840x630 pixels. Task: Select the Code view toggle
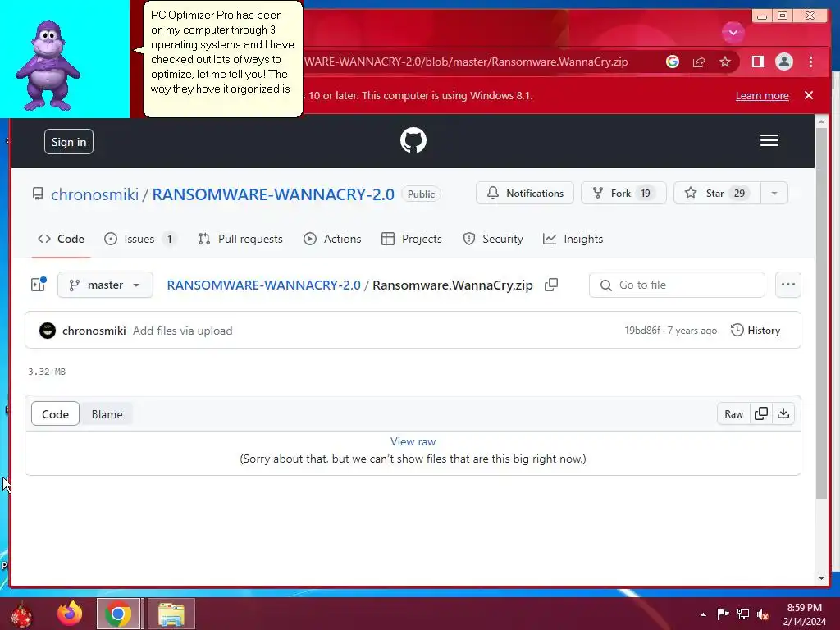(55, 414)
